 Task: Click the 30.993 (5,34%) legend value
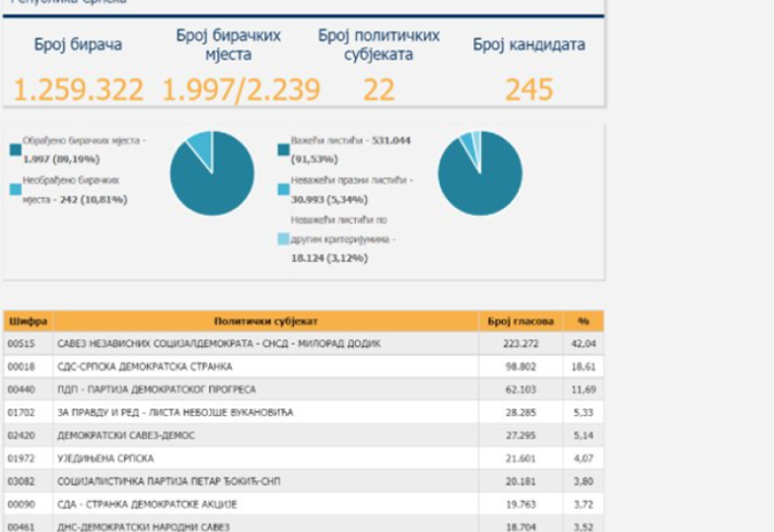329,199
